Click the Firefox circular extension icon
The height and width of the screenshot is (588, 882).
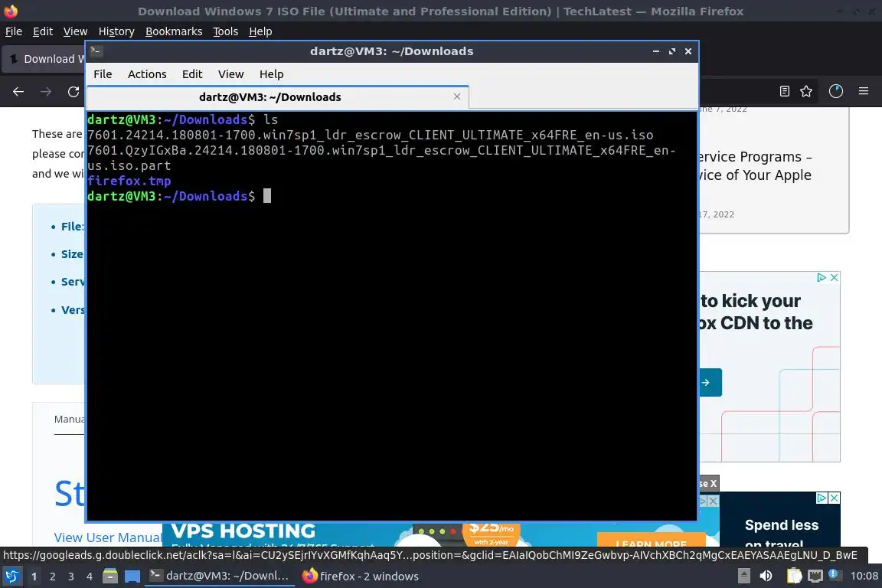(x=836, y=91)
